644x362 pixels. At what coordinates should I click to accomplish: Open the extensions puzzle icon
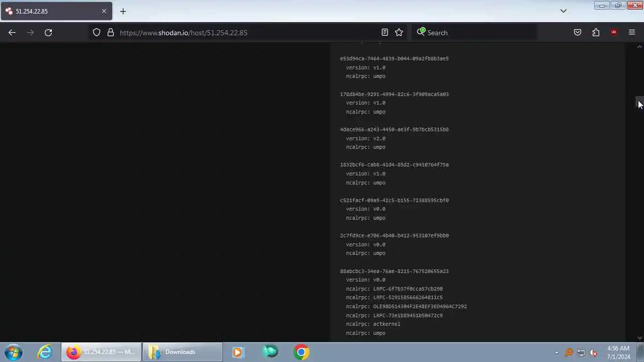point(596,33)
